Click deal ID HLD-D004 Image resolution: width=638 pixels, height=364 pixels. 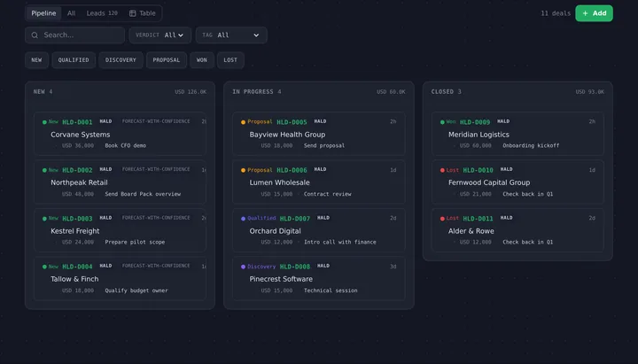(x=77, y=267)
